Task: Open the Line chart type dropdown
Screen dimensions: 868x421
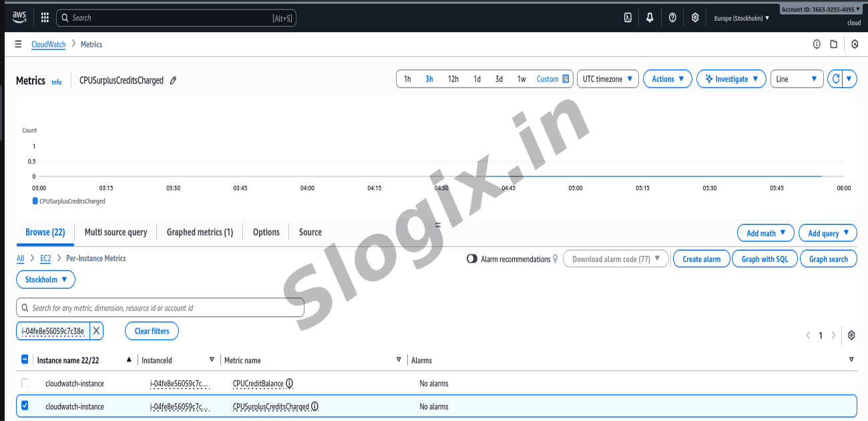Action: (797, 79)
